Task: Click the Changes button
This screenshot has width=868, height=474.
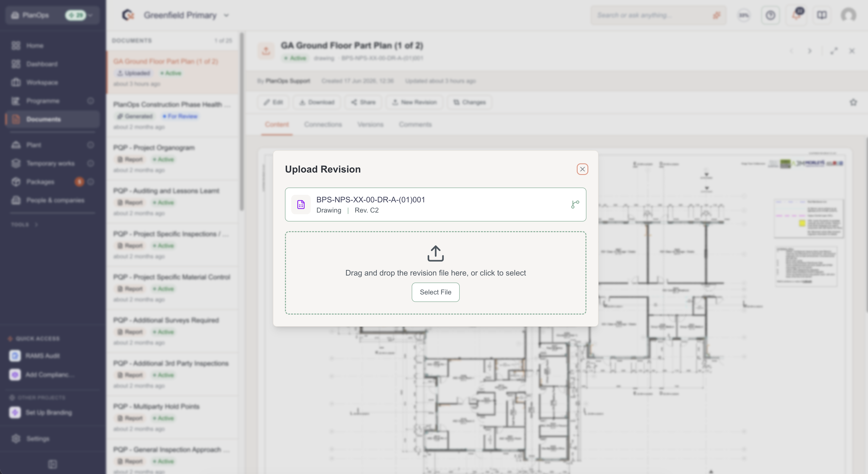Action: pos(469,102)
